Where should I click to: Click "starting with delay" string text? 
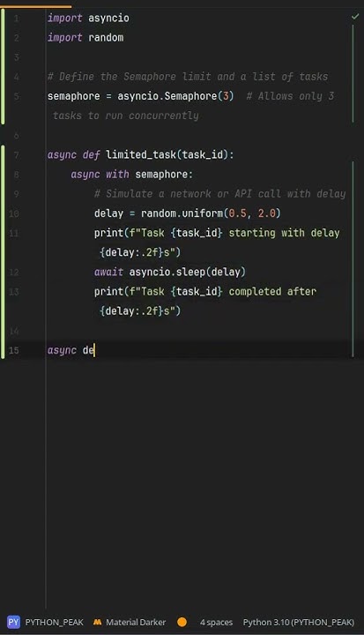(284, 233)
